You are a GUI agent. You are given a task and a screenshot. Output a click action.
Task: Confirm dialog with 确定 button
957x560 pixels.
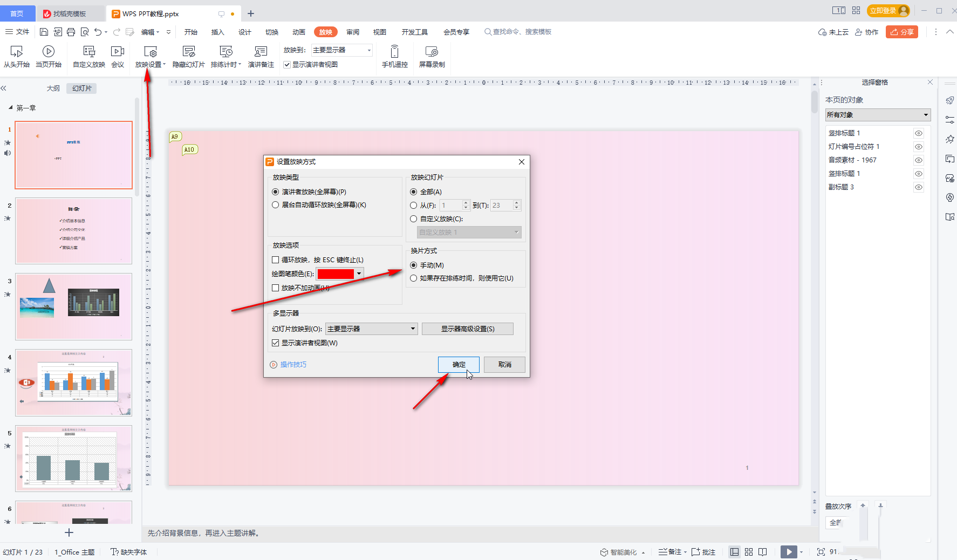[x=459, y=365]
